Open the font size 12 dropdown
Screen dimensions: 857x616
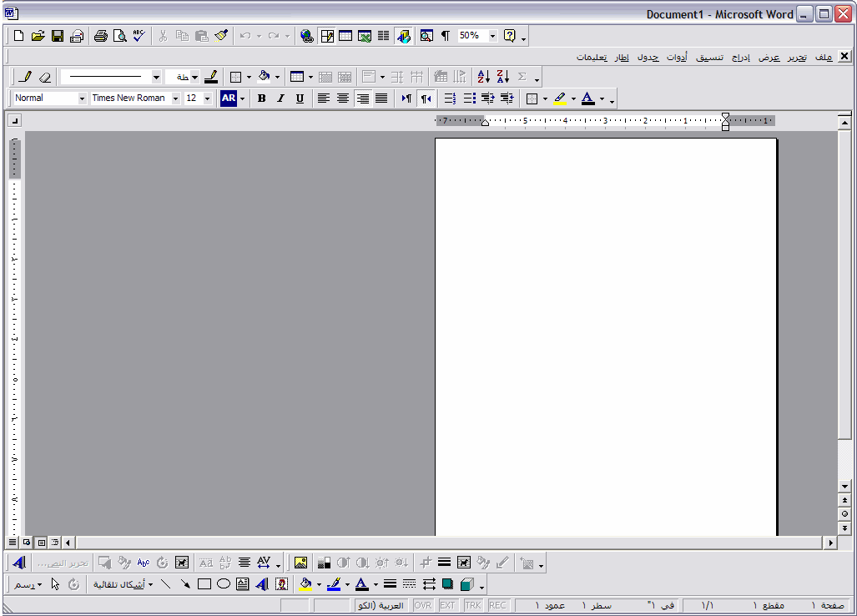click(207, 98)
